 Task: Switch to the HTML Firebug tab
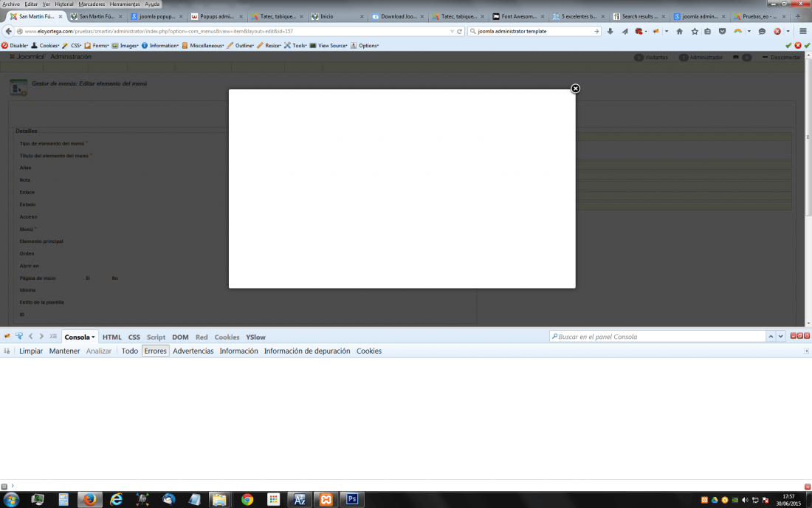(112, 337)
